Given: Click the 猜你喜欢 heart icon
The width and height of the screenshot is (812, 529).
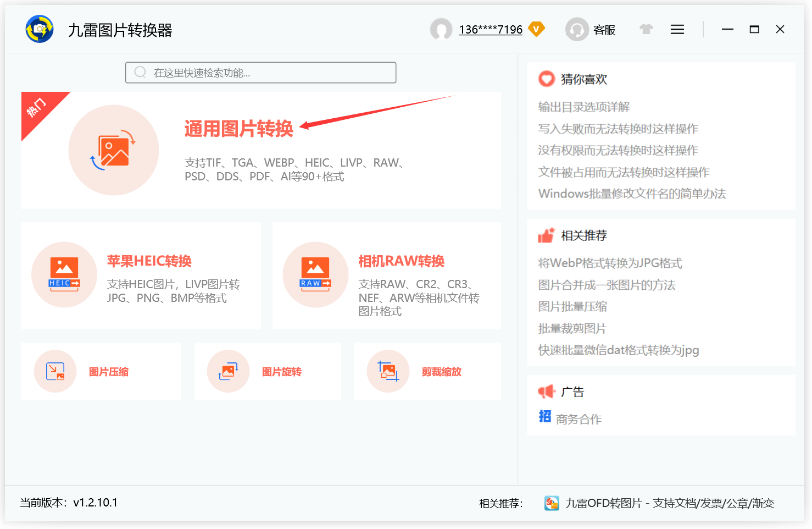Looking at the screenshot, I should click(547, 79).
